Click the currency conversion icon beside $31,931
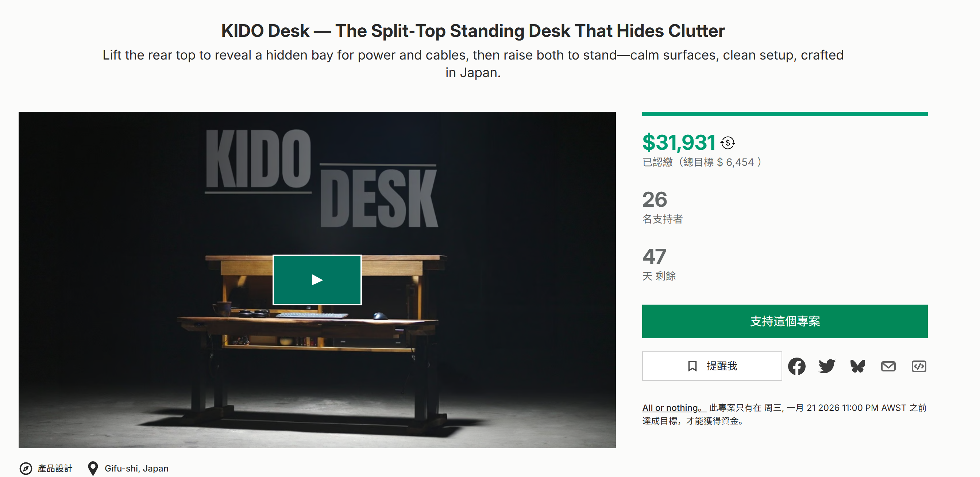The width and height of the screenshot is (980, 477). click(728, 143)
